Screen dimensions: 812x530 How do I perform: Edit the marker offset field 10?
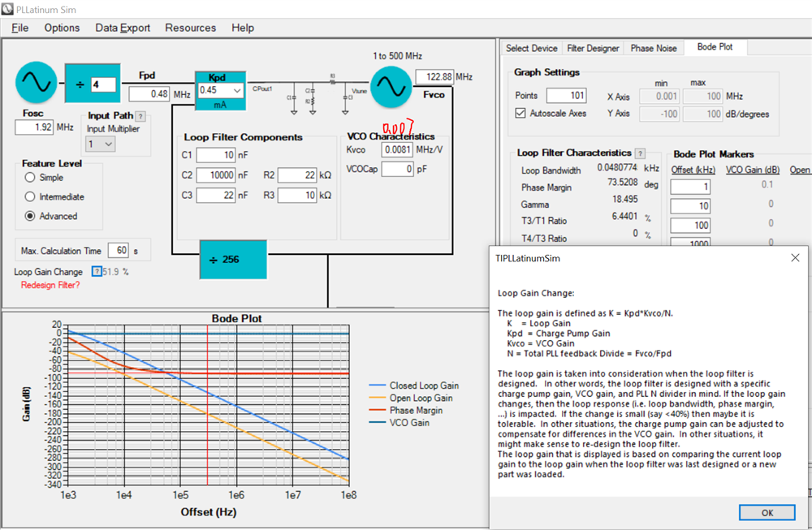pos(690,206)
